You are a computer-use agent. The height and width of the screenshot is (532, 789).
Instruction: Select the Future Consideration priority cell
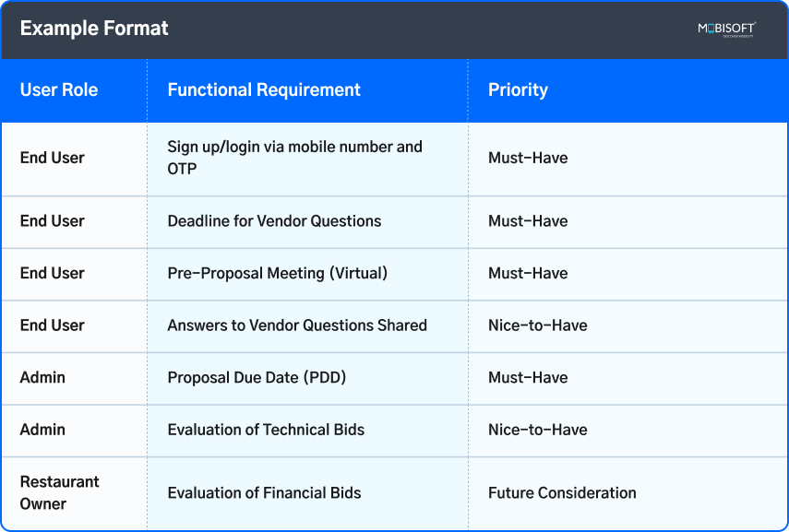point(562,493)
